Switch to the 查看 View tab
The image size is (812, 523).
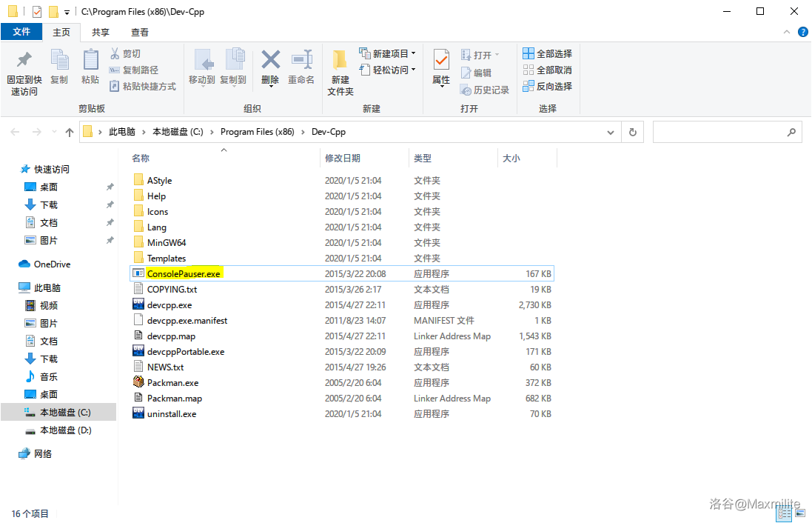[x=139, y=32]
